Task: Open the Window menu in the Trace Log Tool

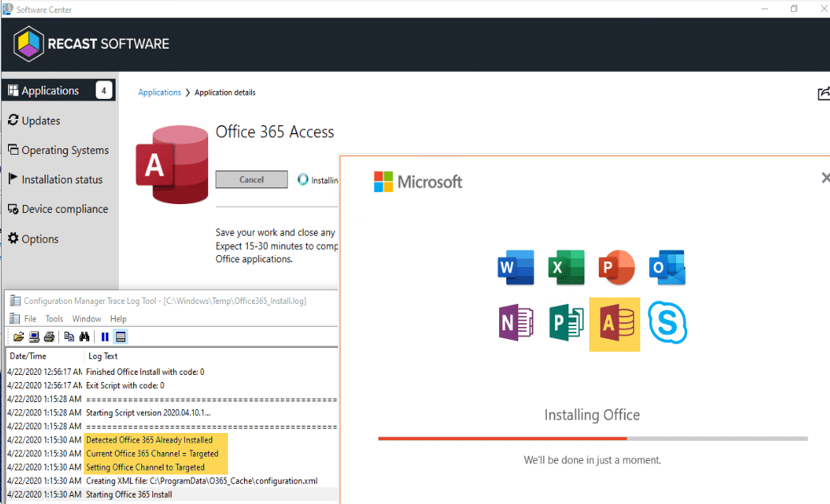Action: [86, 318]
